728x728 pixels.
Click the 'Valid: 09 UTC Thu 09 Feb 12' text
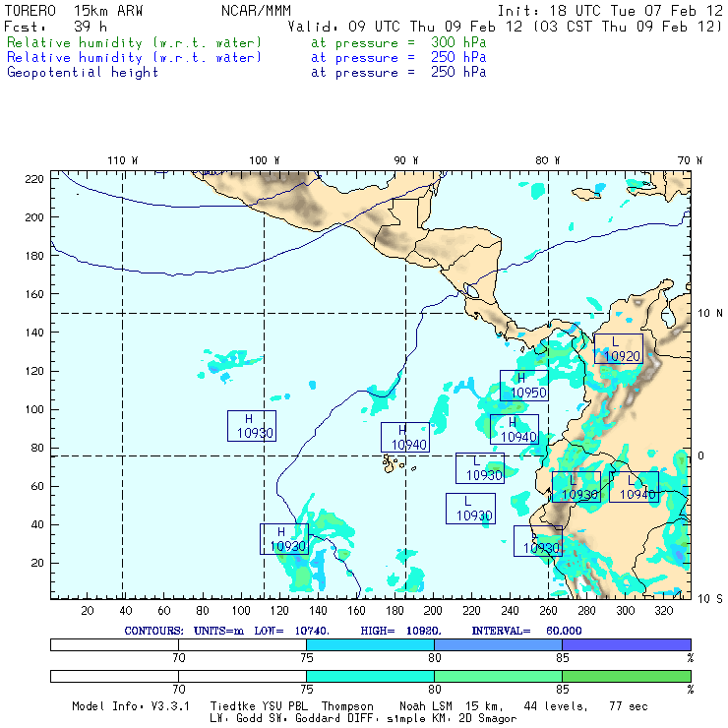(405, 27)
